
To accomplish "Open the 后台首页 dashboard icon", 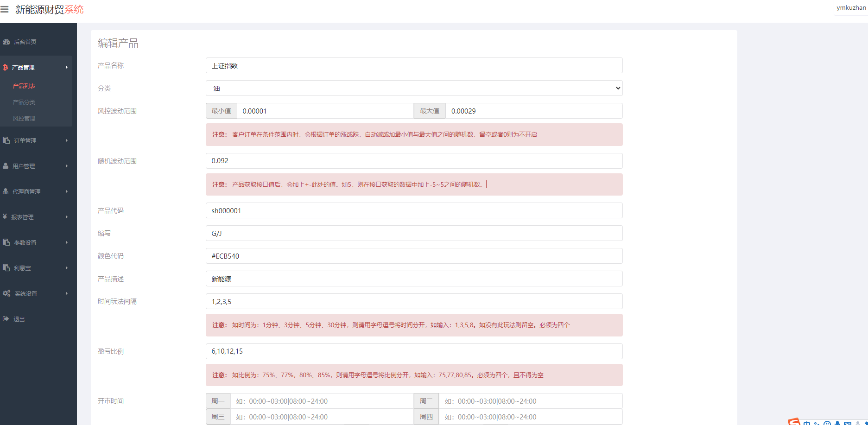I will pos(6,42).
